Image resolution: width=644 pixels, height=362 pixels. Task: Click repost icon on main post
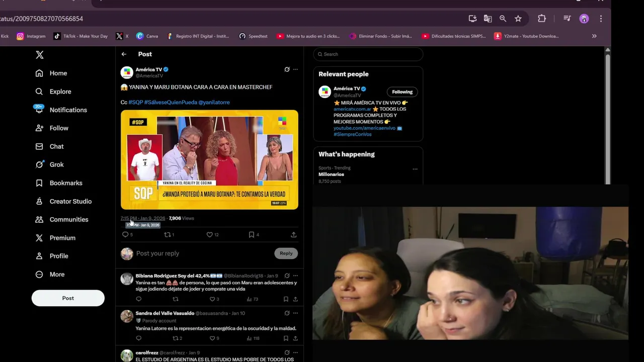coord(168,235)
